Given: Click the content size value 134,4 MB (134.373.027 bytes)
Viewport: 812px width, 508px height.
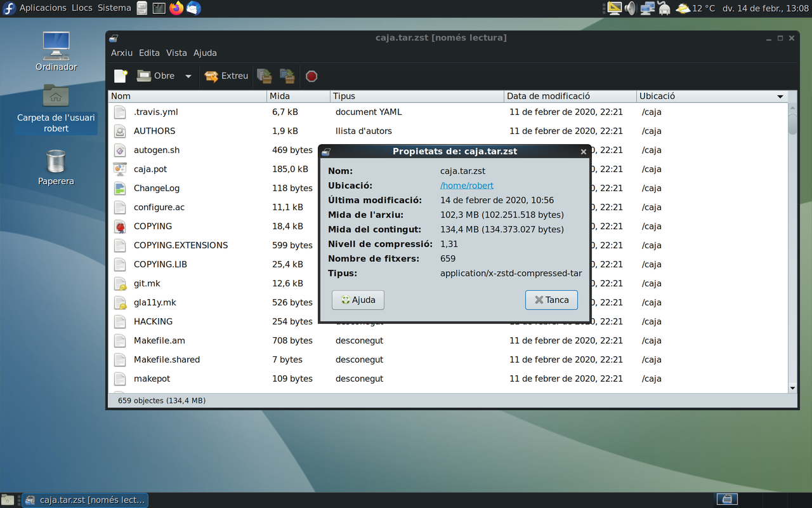Looking at the screenshot, I should point(502,229).
